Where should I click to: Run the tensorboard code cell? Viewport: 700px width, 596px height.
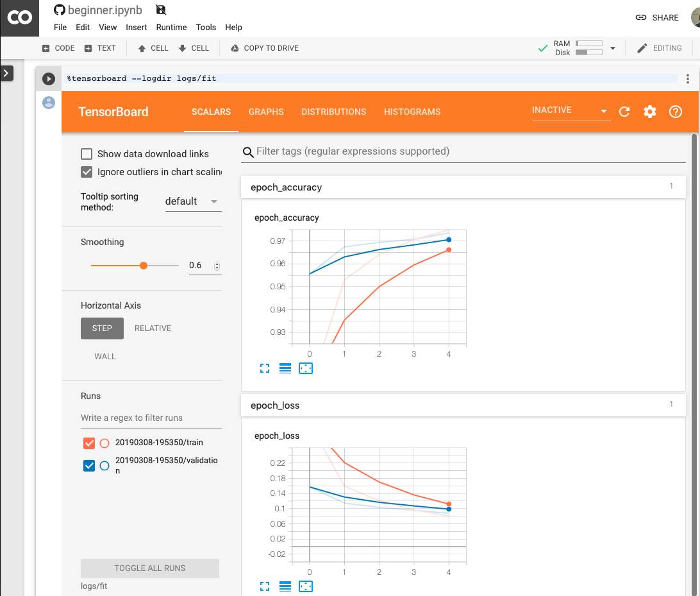point(49,79)
